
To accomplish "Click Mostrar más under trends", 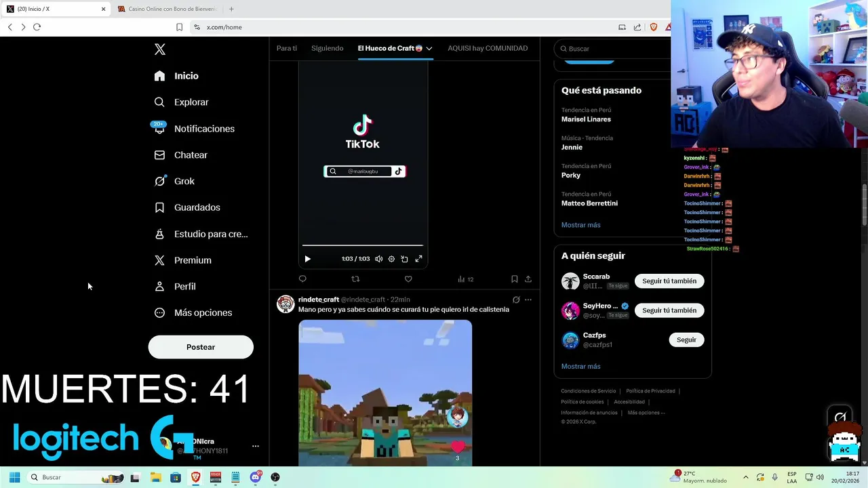I will 580,225.
